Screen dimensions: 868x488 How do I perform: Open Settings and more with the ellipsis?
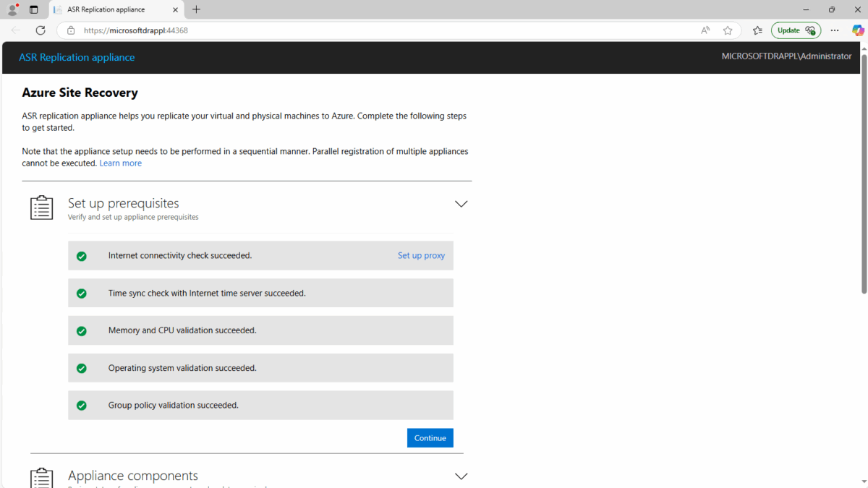(834, 30)
